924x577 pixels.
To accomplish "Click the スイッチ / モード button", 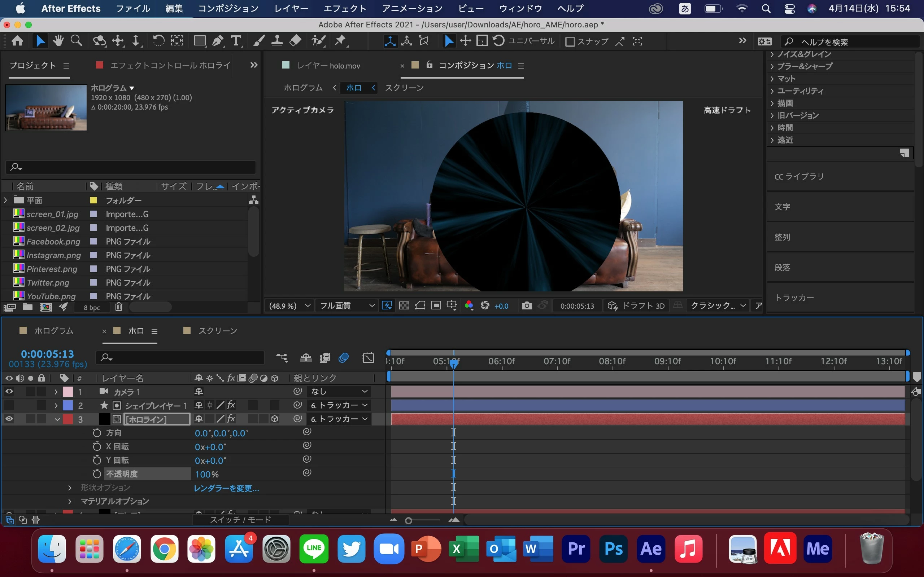I will tap(240, 520).
